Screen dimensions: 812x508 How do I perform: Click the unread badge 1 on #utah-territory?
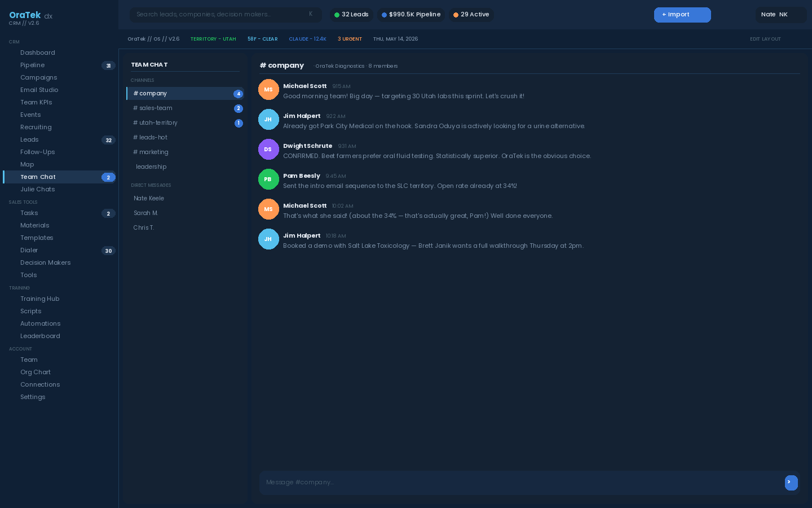[239, 123]
